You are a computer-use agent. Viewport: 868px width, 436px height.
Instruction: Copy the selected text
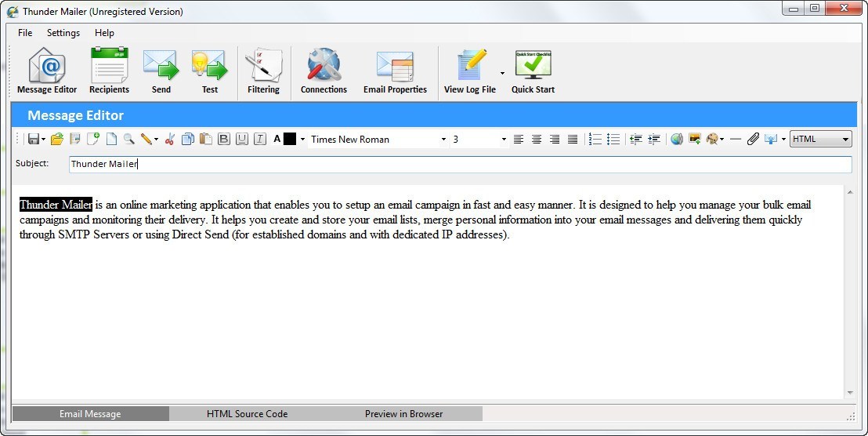[188, 139]
